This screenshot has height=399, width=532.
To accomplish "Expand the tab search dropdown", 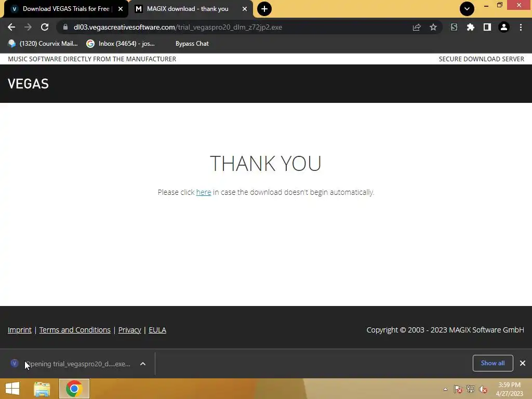I will click(x=467, y=9).
